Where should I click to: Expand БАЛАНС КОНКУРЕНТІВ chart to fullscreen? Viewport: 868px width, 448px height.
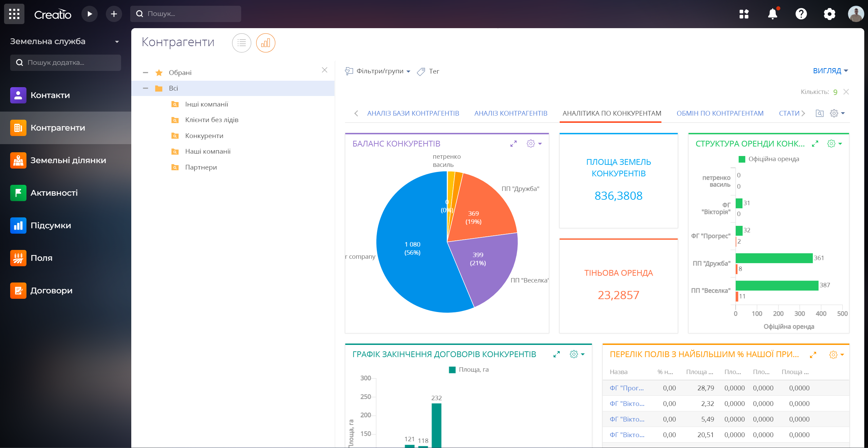(x=514, y=144)
